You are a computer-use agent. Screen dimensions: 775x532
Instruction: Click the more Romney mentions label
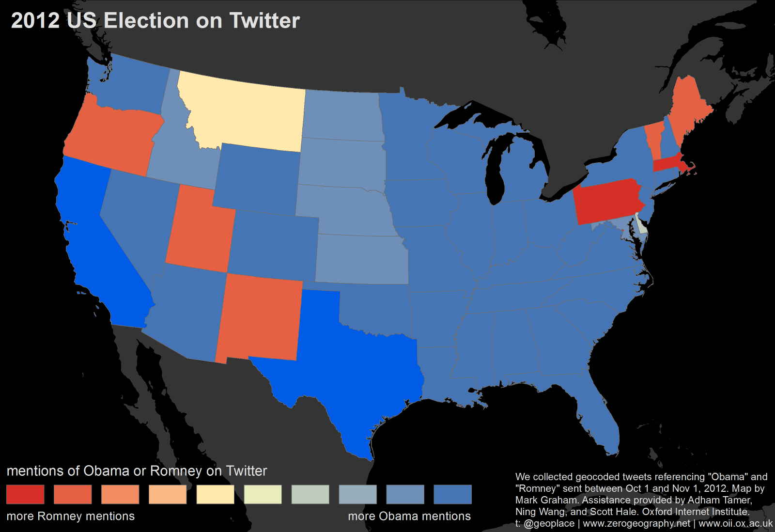click(71, 516)
